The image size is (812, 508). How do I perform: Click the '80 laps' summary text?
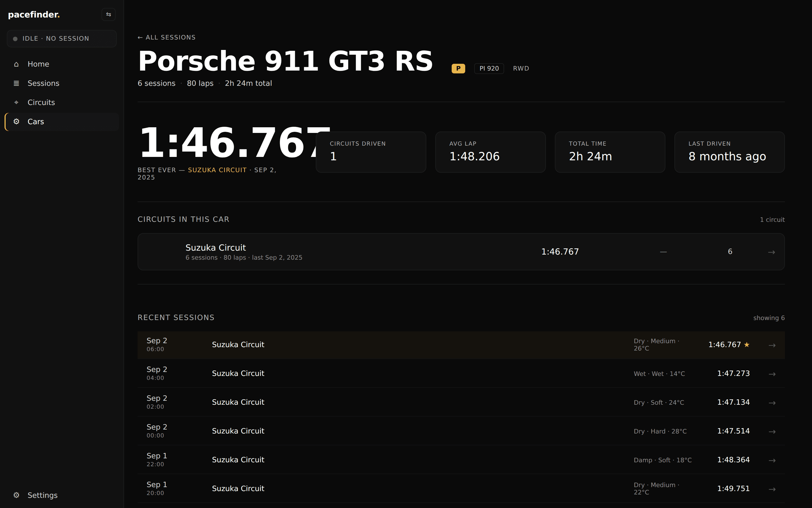(200, 83)
